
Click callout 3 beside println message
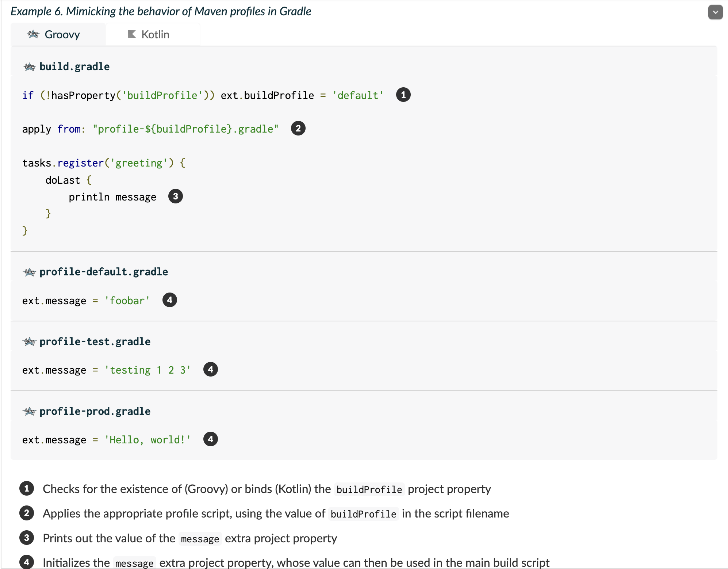coord(175,196)
